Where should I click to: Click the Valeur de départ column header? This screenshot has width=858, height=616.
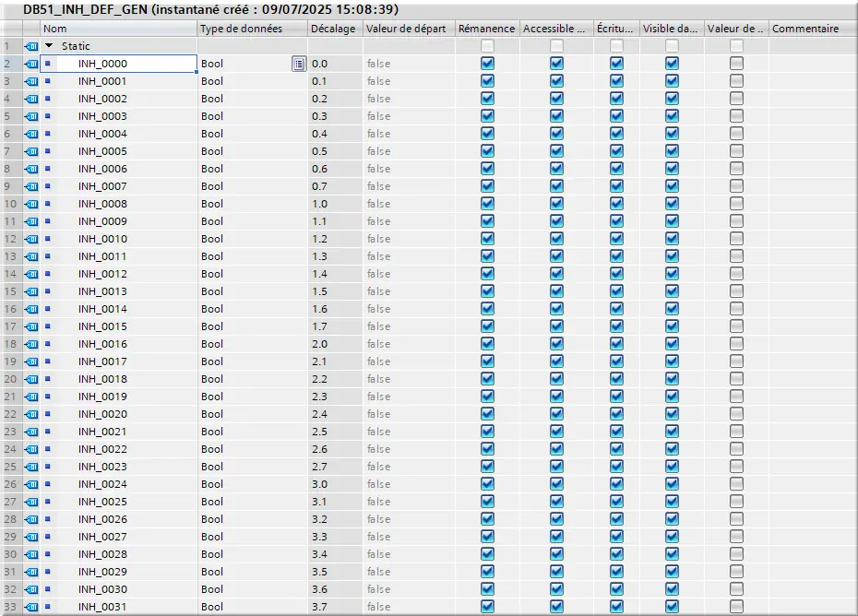pyautogui.click(x=409, y=29)
